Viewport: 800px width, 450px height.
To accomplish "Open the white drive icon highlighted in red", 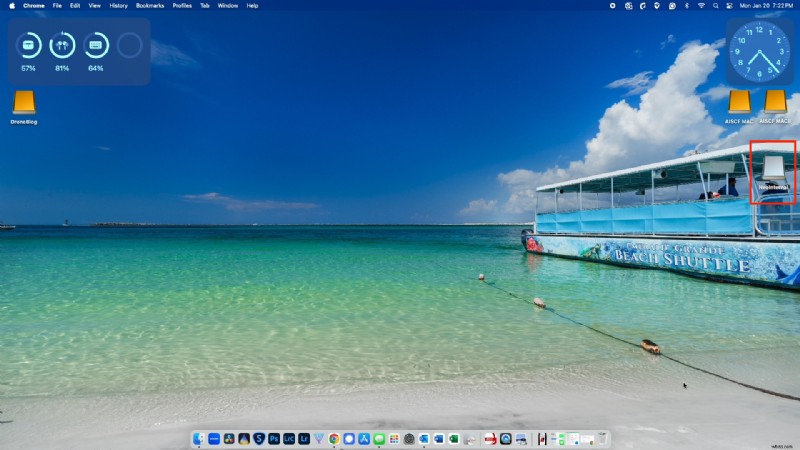I will 773,167.
